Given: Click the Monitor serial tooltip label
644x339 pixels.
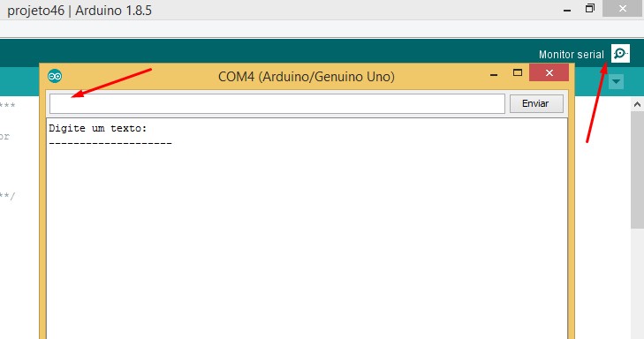Looking at the screenshot, I should pyautogui.click(x=572, y=55).
